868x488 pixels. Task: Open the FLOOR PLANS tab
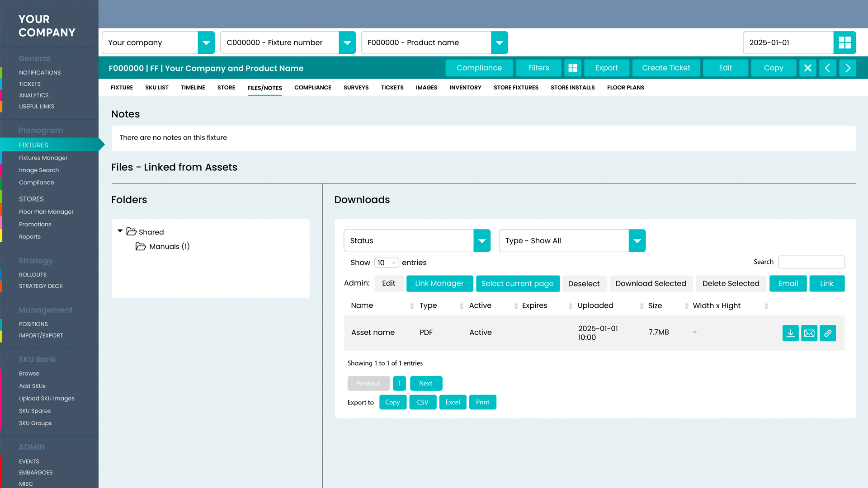[625, 88]
